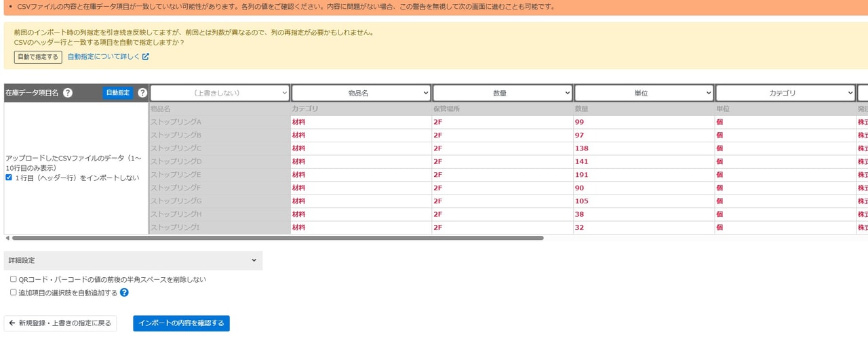Click help icon beside 在庫データ項目名
Viewport: 868px width, 347px height.
point(68,93)
